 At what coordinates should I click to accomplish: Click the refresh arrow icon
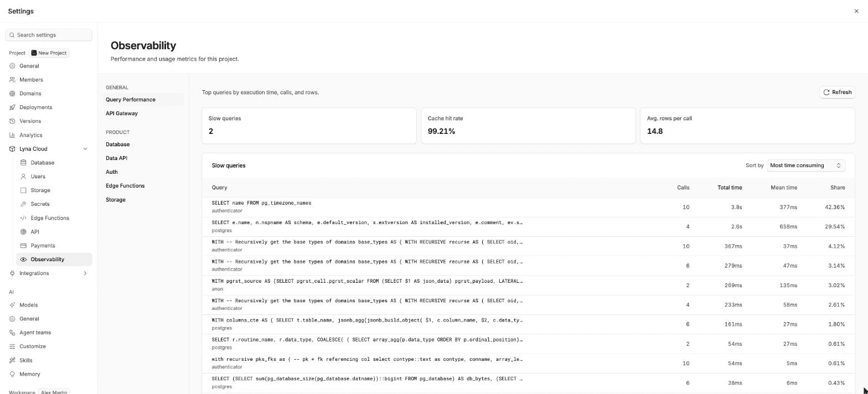click(826, 92)
